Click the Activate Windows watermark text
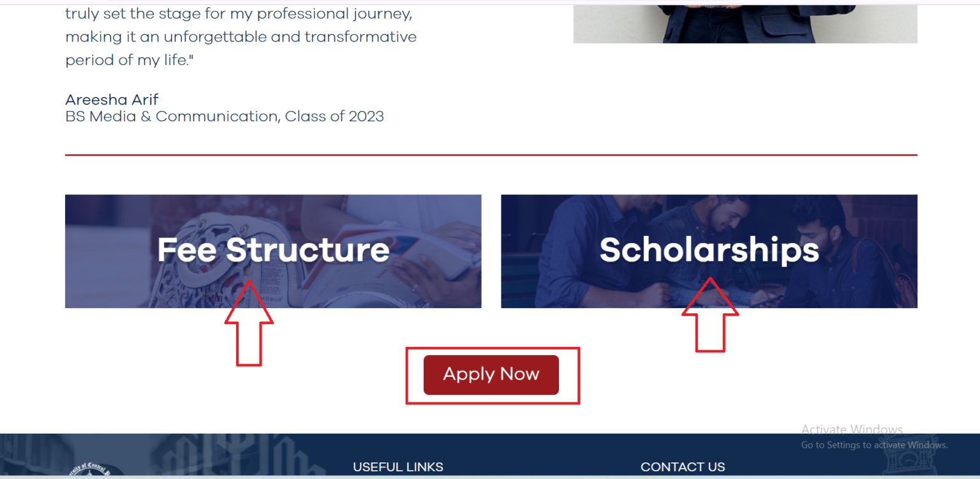Viewport: 980px width, 479px height. pos(851,429)
